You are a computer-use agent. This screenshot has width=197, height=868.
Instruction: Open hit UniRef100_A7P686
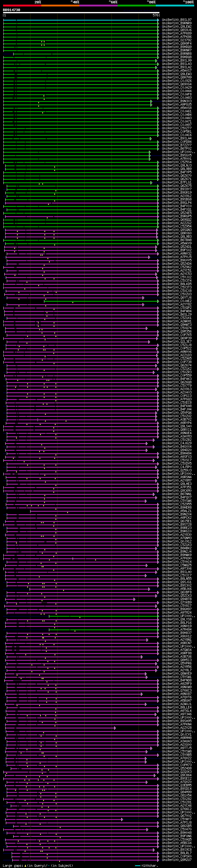tap(177, 37)
